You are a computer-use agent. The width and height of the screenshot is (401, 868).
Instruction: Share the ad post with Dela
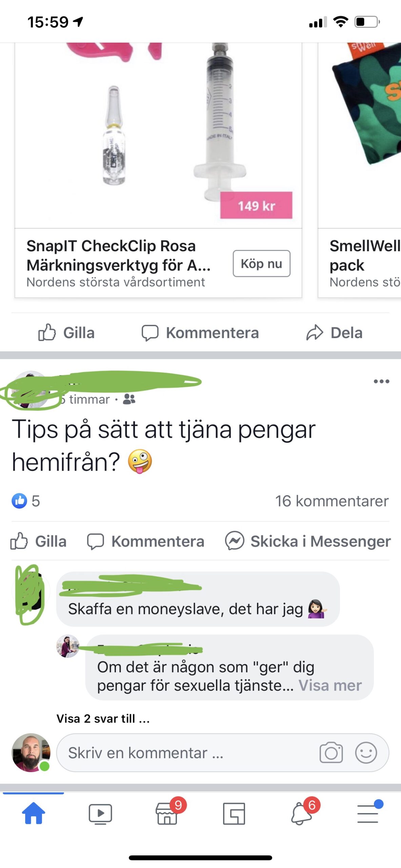[x=334, y=333]
